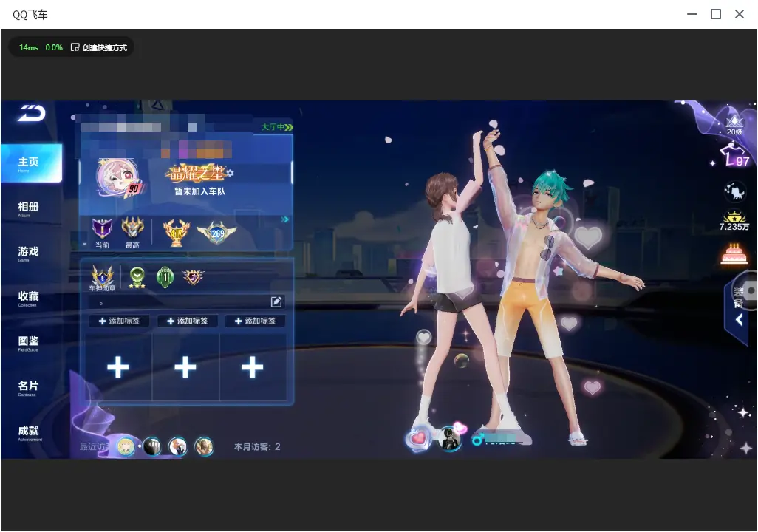Click the 最高 rank badge
The width and height of the screenshot is (758, 532).
pos(132,229)
